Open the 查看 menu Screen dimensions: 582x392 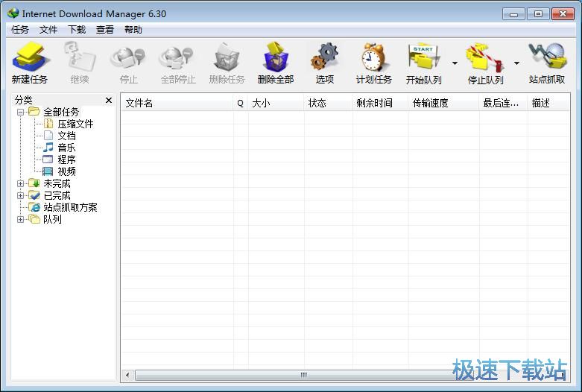[105, 30]
